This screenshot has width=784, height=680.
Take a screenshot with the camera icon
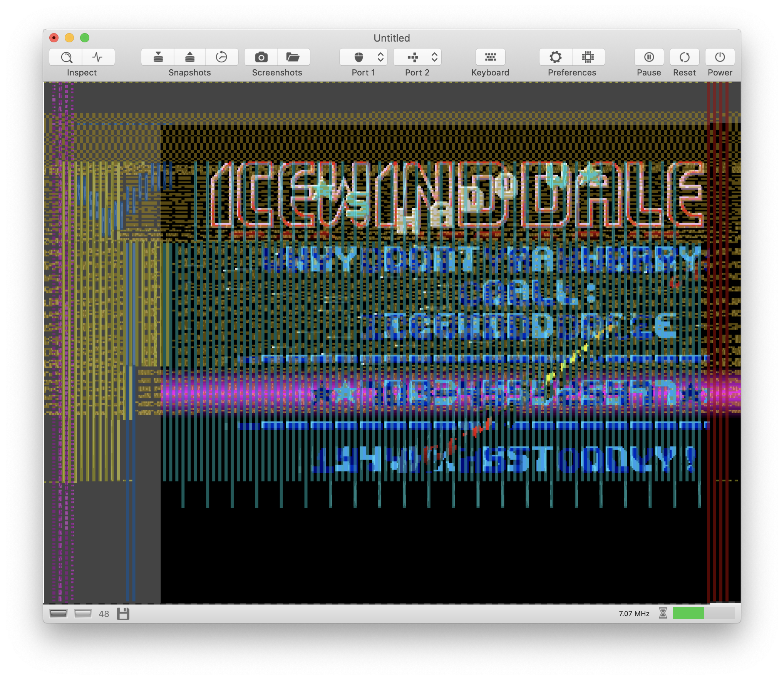[261, 57]
